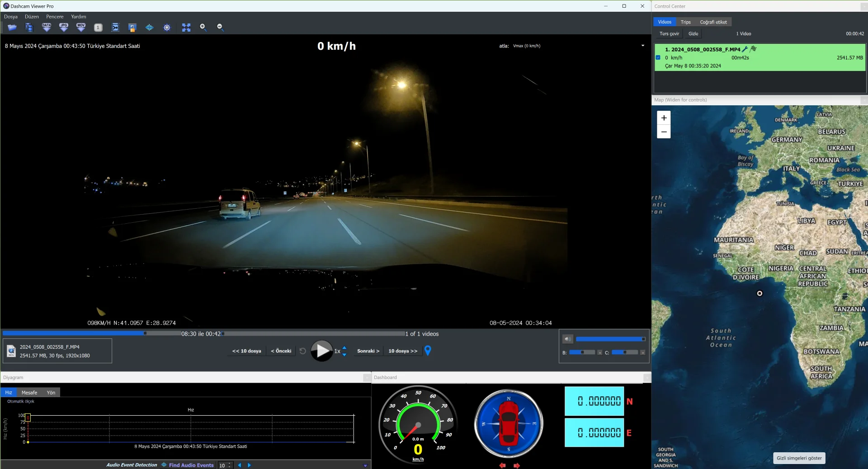Click the loop icon left of Play
Screen dimensions: 868x469
tap(303, 351)
